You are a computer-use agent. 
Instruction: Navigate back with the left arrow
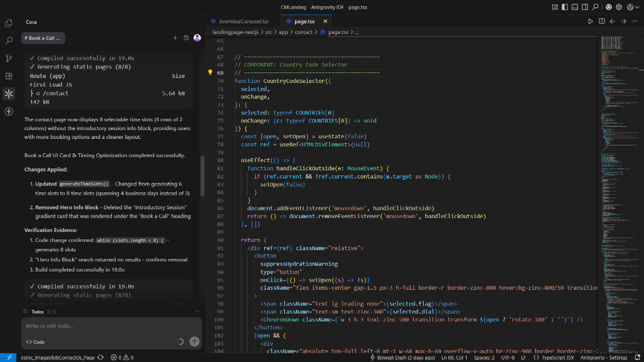click(613, 21)
